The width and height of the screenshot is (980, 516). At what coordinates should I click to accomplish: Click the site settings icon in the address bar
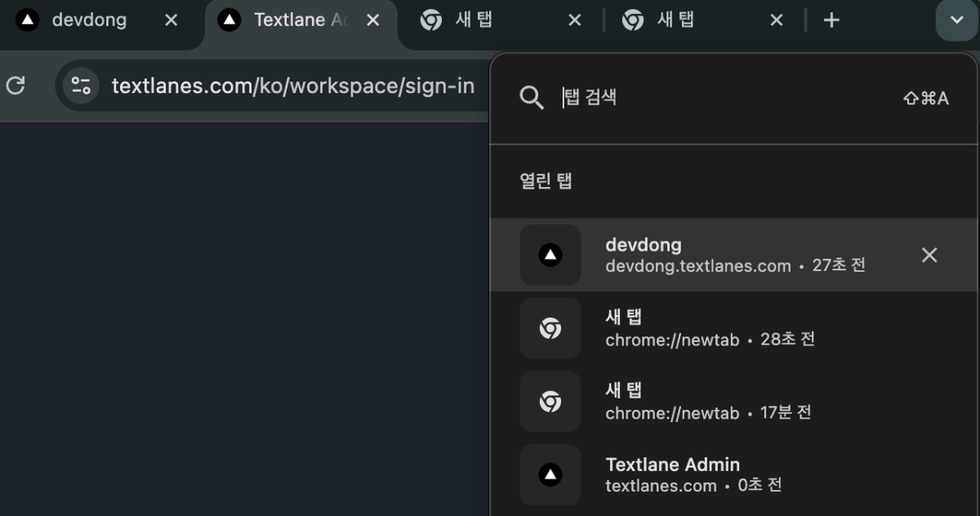pos(80,85)
